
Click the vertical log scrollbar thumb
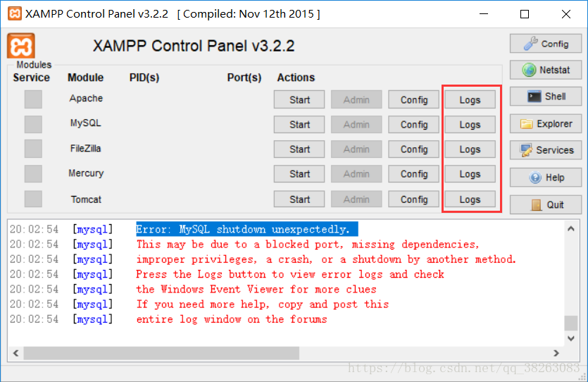coord(571,323)
